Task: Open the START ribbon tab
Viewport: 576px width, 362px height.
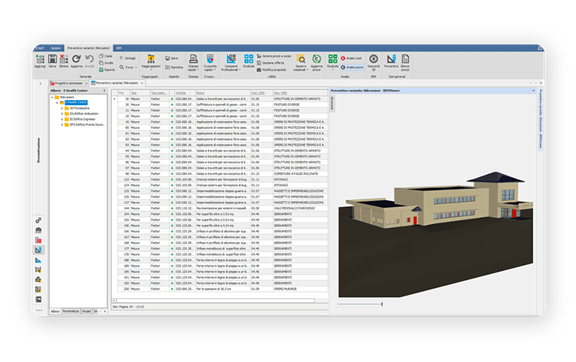Action: tap(40, 48)
